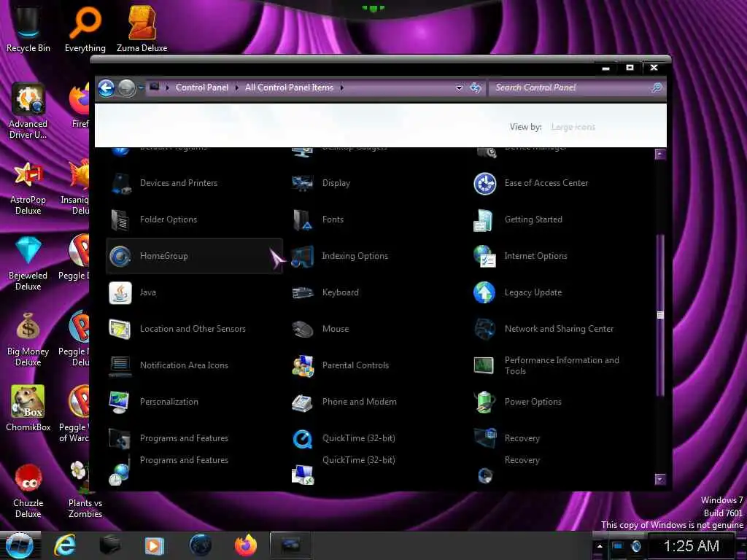The image size is (747, 560).
Task: Open View by Large icons dropdown
Action: pos(573,127)
